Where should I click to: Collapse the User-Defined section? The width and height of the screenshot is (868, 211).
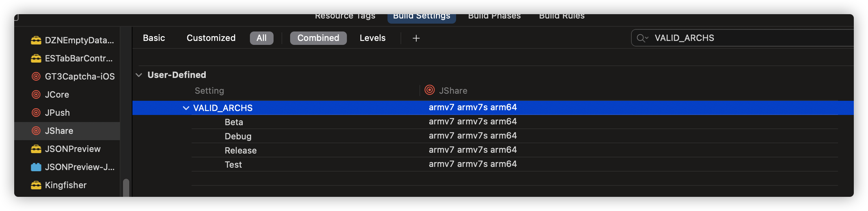pos(139,75)
